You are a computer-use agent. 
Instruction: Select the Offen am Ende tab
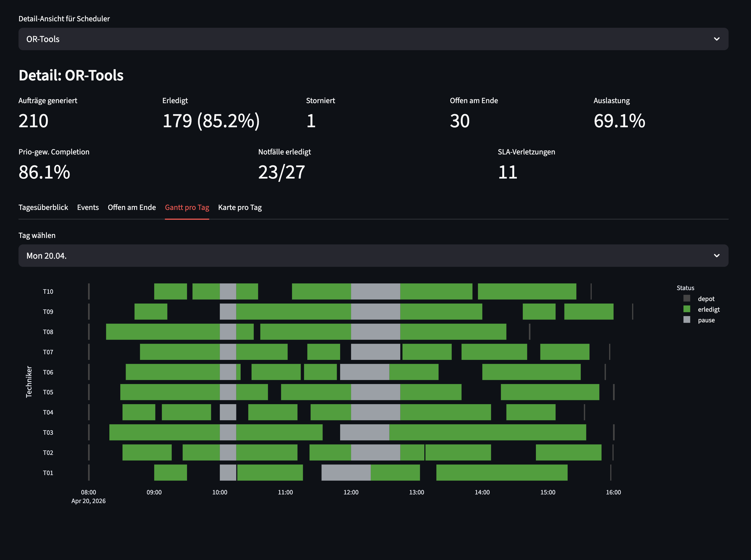point(132,207)
